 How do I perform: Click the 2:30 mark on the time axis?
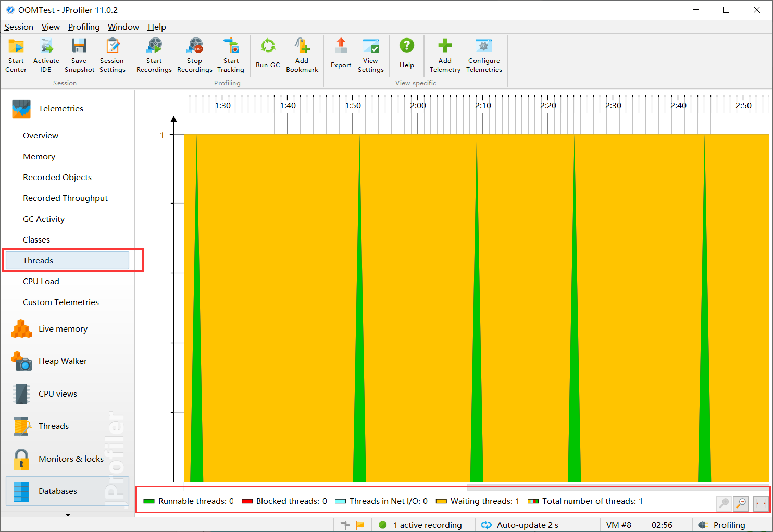coord(613,106)
